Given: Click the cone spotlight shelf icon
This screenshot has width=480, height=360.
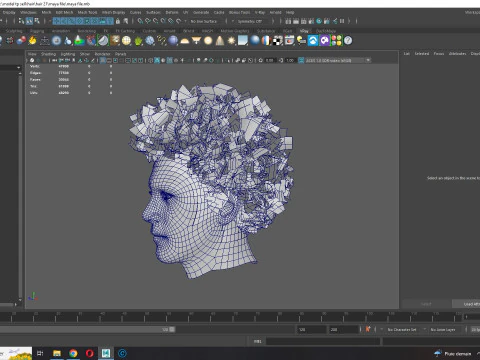Looking at the screenshot, I should coord(220,41).
